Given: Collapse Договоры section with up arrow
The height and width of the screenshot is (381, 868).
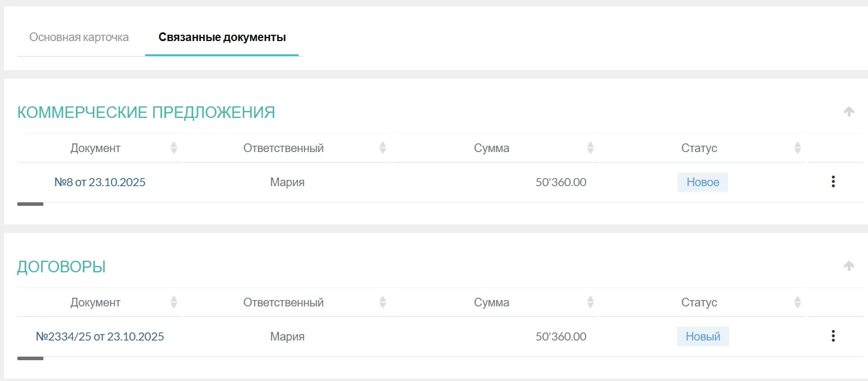Looking at the screenshot, I should (849, 266).
